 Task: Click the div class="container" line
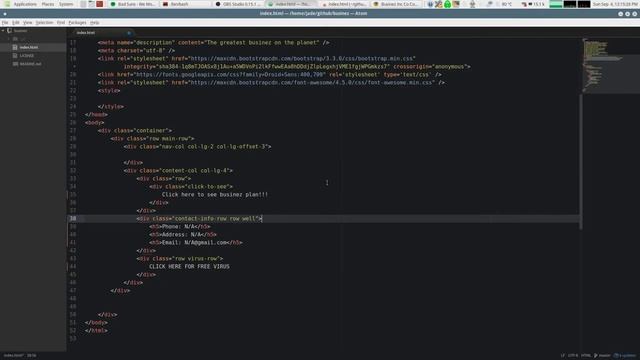coord(135,131)
